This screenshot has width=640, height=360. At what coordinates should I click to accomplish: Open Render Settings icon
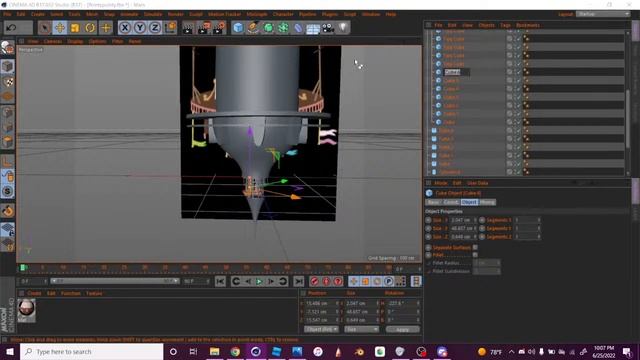click(x=219, y=28)
